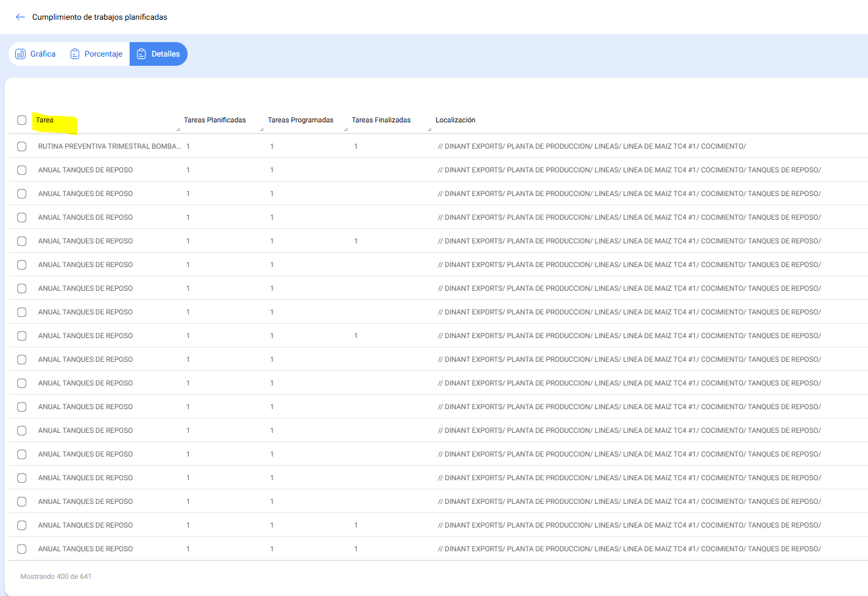
Task: Switch to the Gráfica tab
Action: (36, 54)
